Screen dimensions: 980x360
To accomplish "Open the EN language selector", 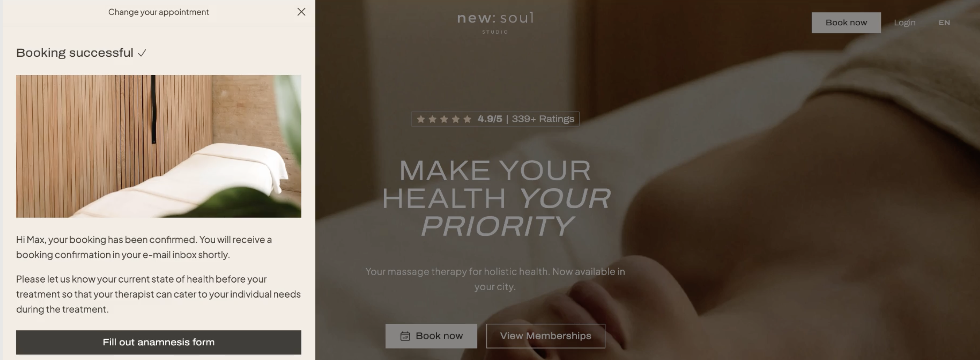I will click(944, 23).
